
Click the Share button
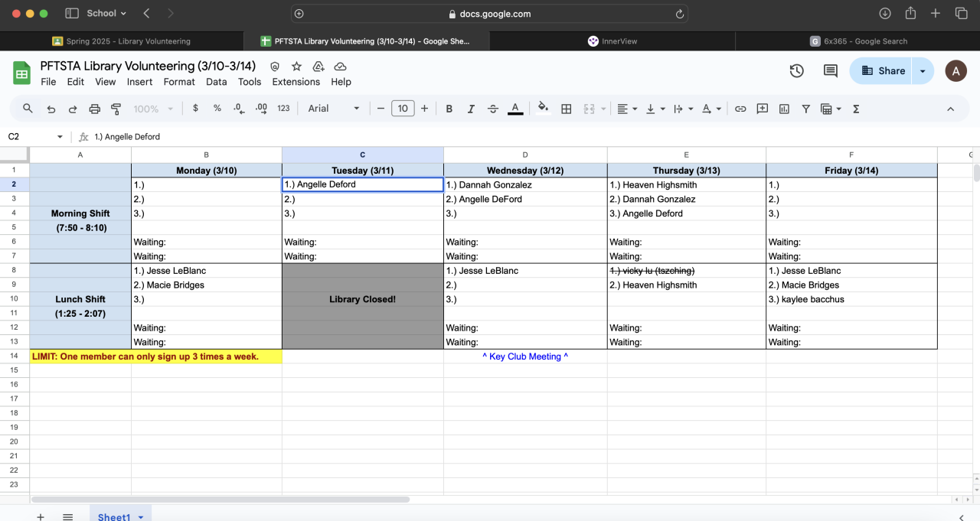[883, 71]
